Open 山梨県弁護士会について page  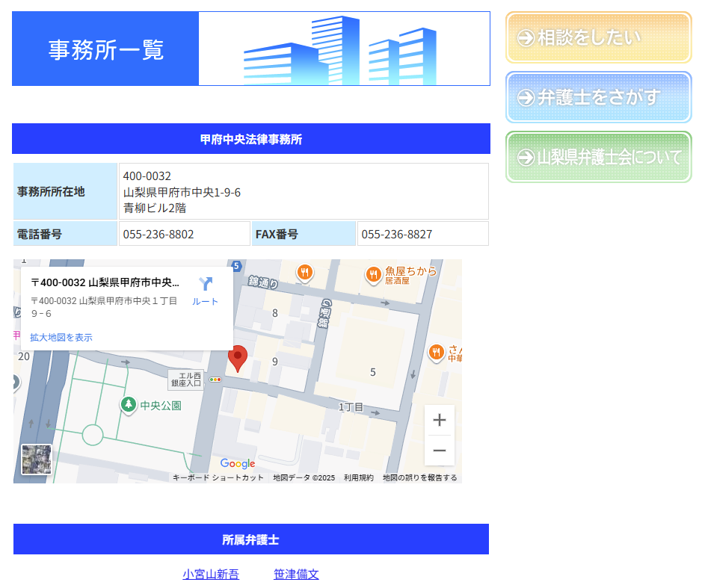pyautogui.click(x=598, y=157)
